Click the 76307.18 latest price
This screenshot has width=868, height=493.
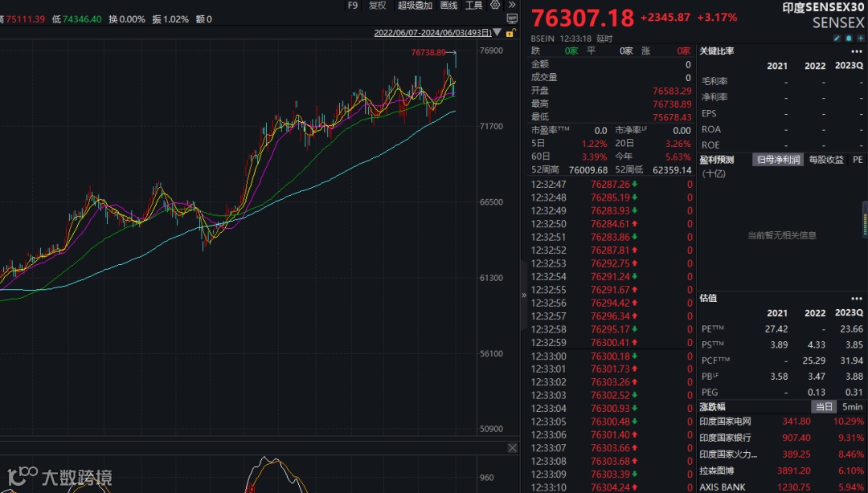583,18
